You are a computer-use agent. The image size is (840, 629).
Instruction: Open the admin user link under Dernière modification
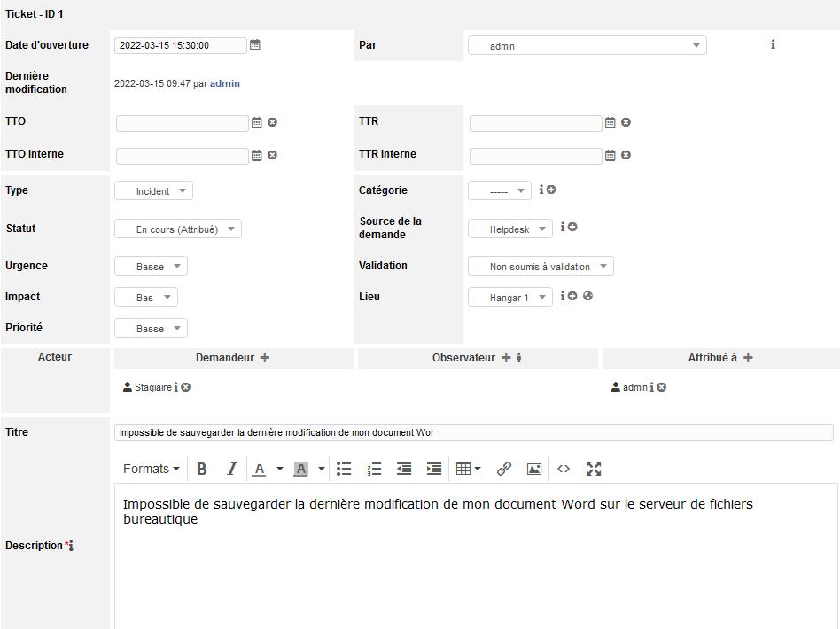225,83
